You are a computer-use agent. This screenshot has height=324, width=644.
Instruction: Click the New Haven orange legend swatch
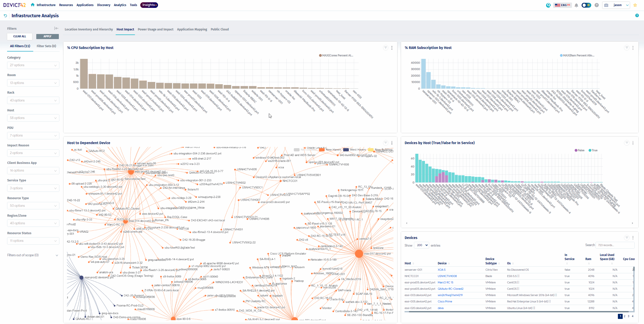(x=322, y=150)
